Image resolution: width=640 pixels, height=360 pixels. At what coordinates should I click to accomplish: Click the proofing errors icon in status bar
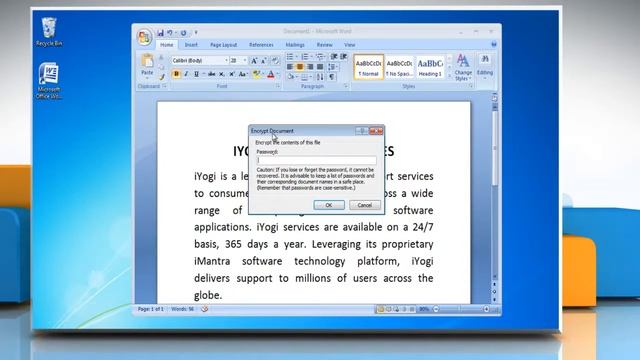point(204,309)
